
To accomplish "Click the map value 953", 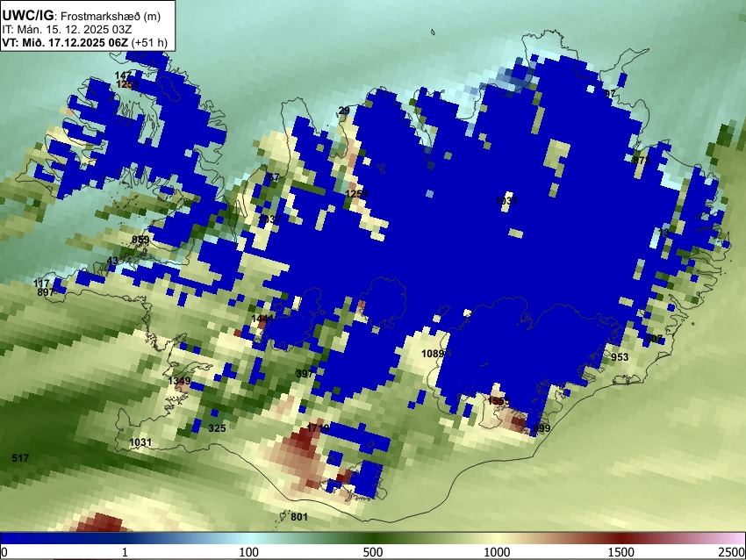I will click(x=620, y=357).
